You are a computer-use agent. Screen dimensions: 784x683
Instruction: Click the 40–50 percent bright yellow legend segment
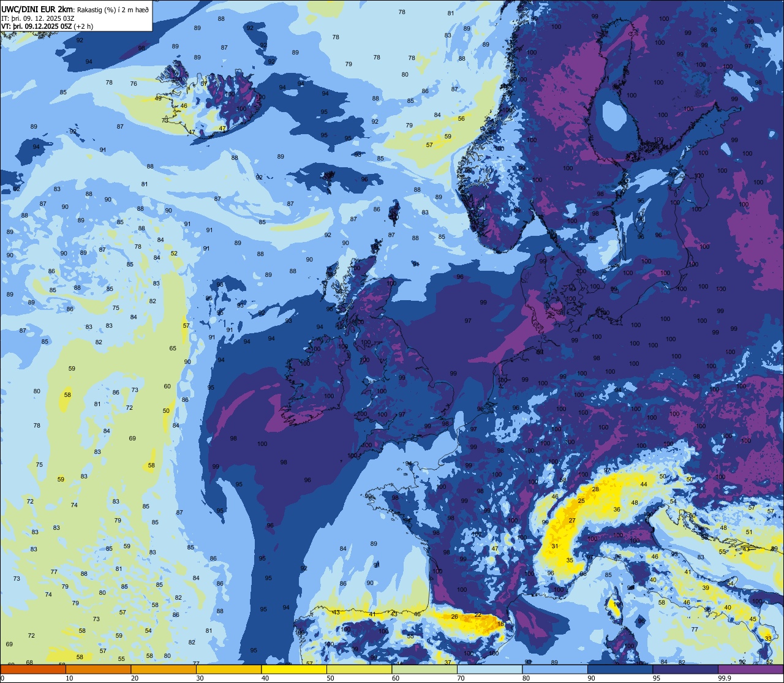pyautogui.click(x=294, y=669)
